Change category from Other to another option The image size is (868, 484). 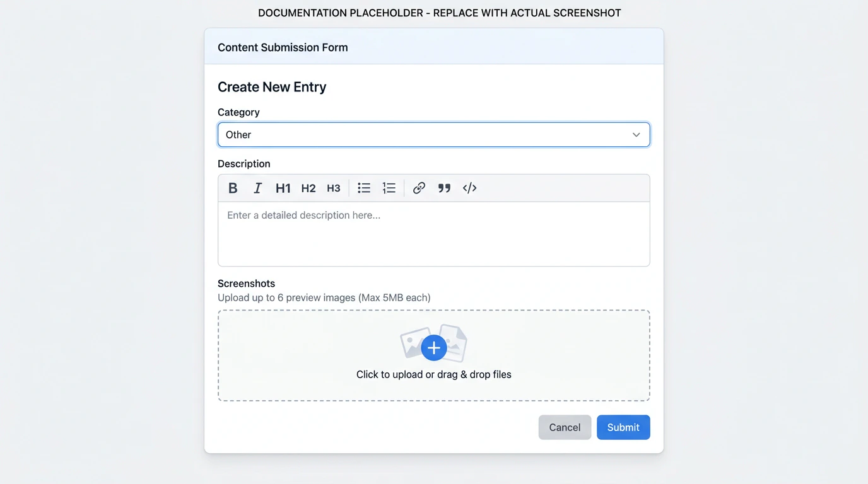click(433, 134)
